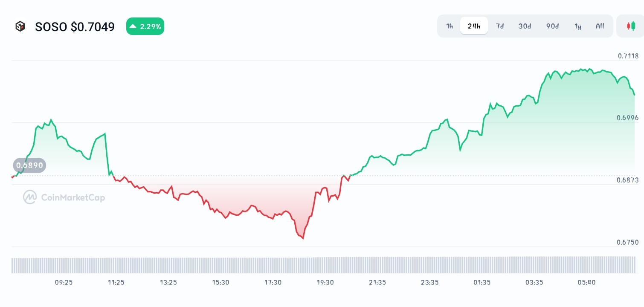Click the 21:35 time axis label
Viewport: 644px width, 307px height.
tap(377, 282)
